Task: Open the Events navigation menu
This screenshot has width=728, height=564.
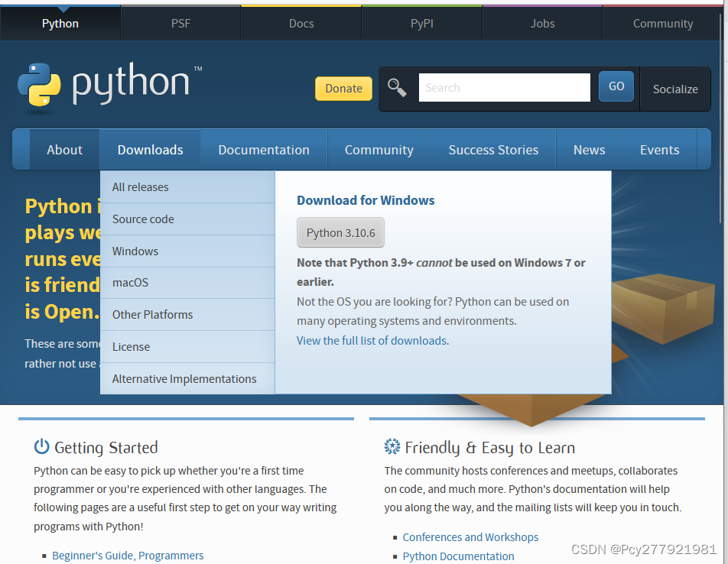Action: (x=659, y=150)
